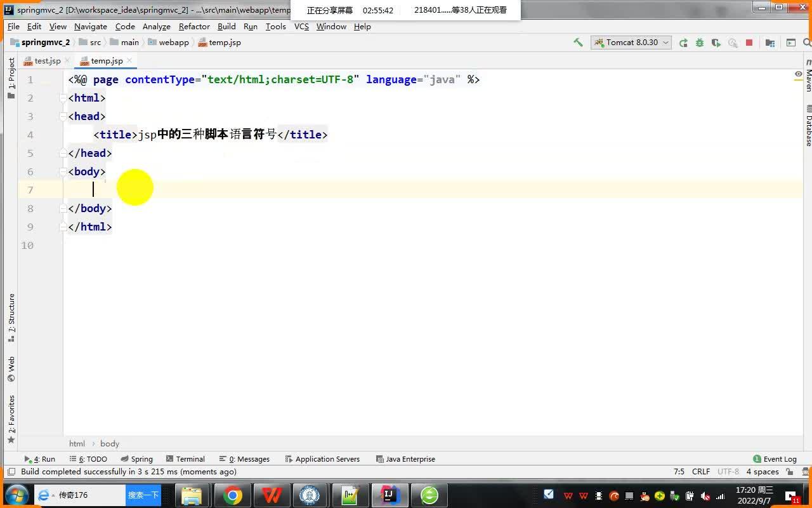The width and height of the screenshot is (812, 508).
Task: Build the project using the hammer icon
Action: [579, 42]
